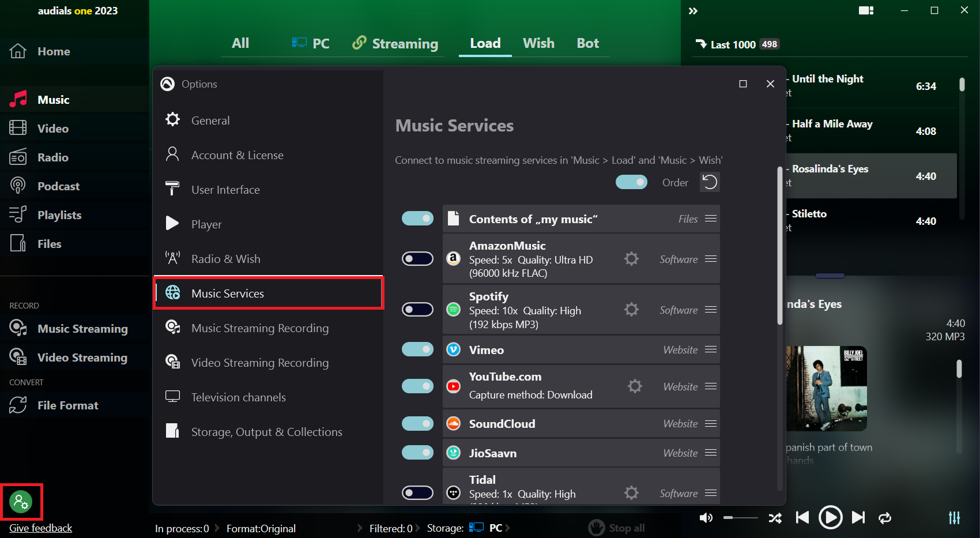980x538 pixels.
Task: Enable the AmazonMusic service
Action: [x=417, y=259]
